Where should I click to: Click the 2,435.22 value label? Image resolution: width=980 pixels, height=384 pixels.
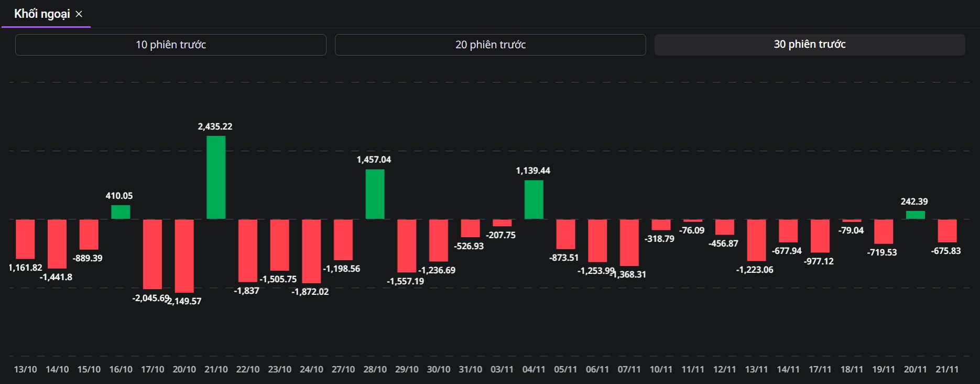[215, 126]
